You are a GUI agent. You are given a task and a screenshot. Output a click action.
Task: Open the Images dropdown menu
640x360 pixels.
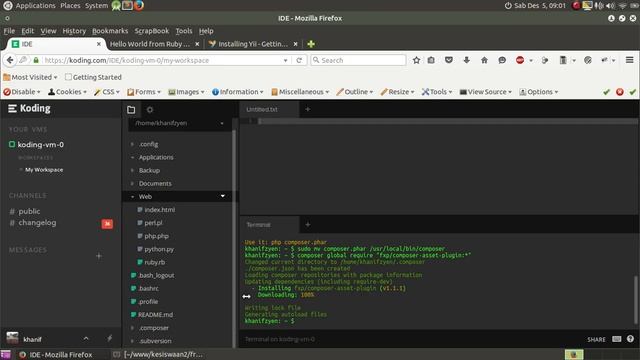[x=186, y=92]
